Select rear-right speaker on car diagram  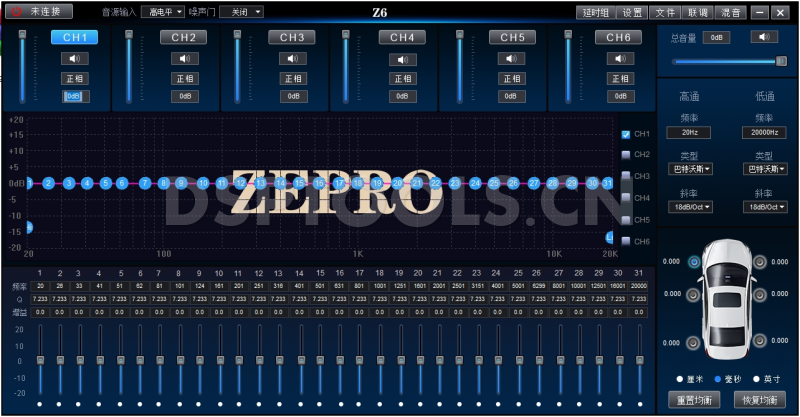click(760, 340)
